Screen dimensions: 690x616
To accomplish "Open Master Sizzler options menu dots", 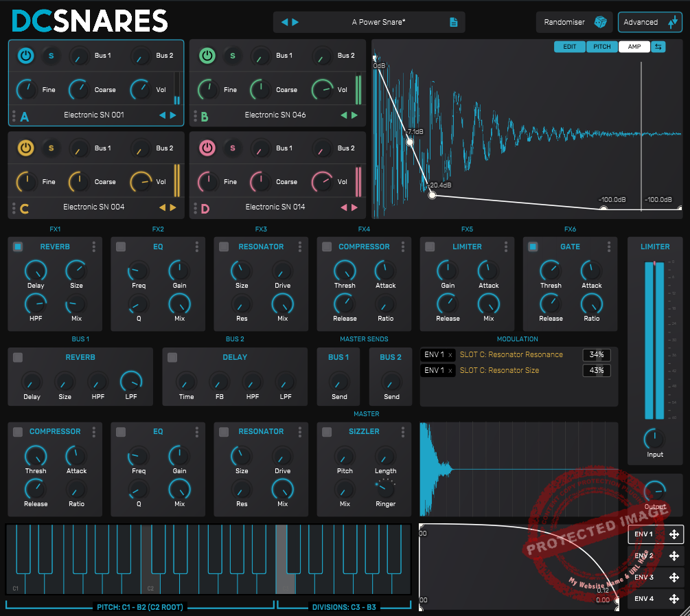I will click(403, 432).
